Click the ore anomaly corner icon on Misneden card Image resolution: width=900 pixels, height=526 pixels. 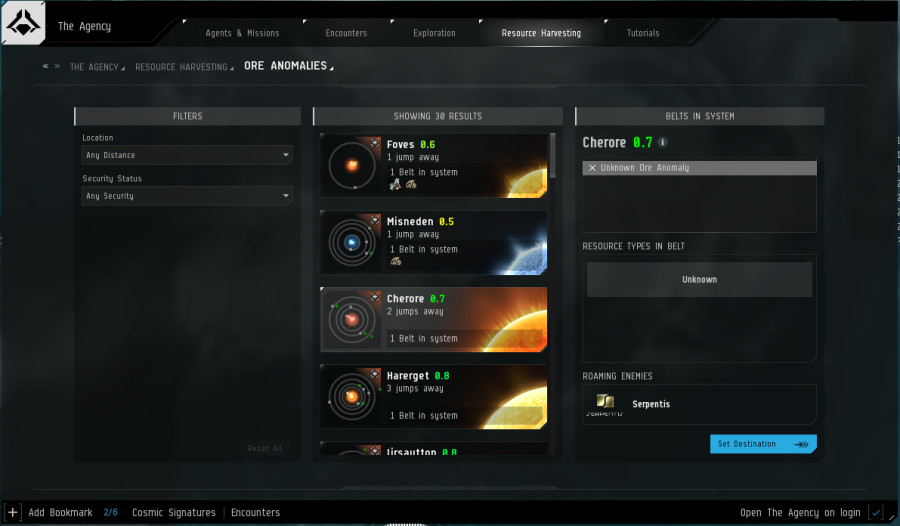click(x=375, y=219)
